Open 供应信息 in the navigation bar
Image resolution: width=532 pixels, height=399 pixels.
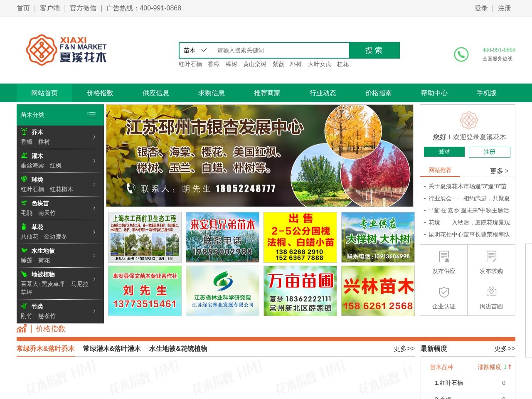coord(156,93)
